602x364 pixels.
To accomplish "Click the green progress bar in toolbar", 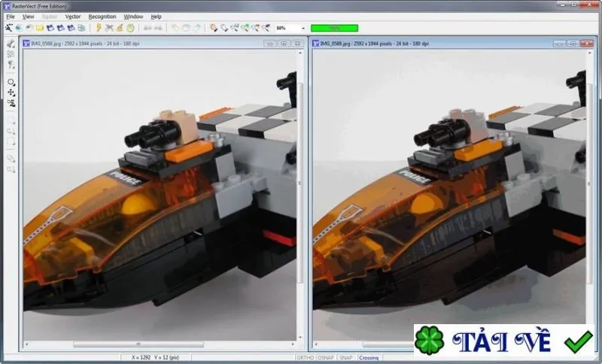I will tap(334, 28).
